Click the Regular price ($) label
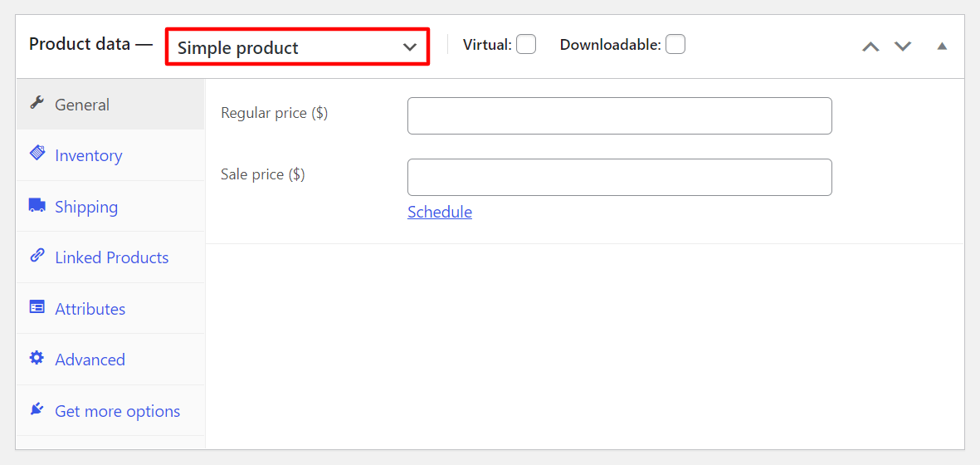This screenshot has width=980, height=465. click(275, 113)
